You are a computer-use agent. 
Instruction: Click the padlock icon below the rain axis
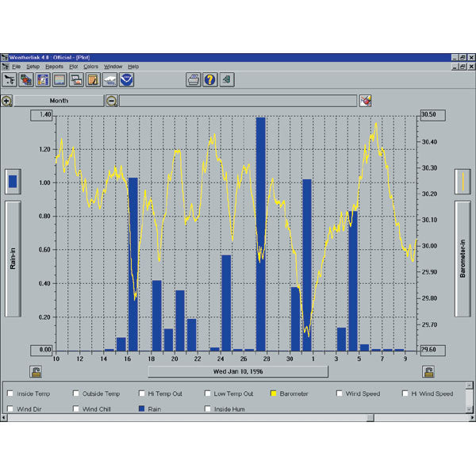point(36,370)
